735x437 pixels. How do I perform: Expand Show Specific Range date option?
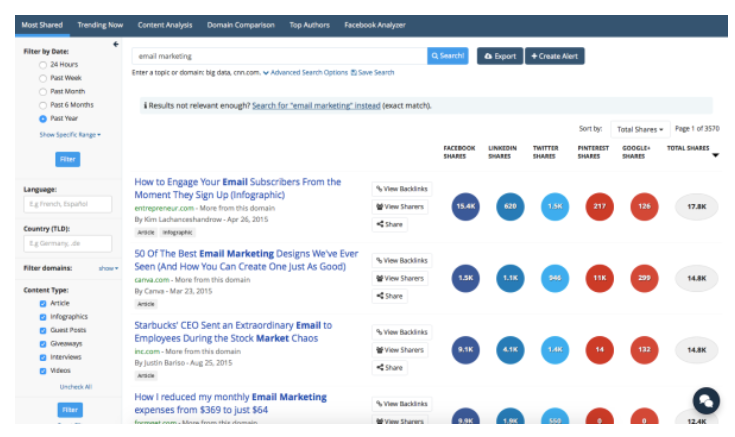pos(70,134)
